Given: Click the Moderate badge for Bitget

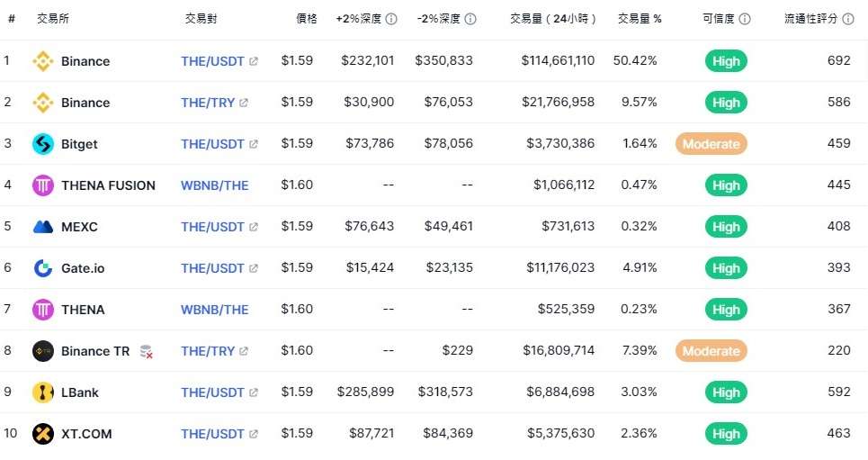Looking at the screenshot, I should click(x=711, y=144).
